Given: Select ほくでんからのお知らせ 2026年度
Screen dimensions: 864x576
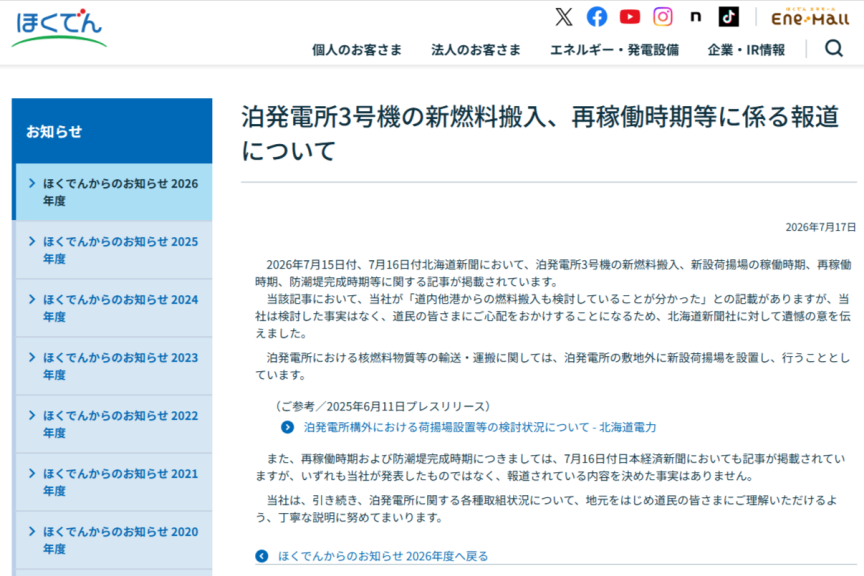Looking at the screenshot, I should 112,192.
